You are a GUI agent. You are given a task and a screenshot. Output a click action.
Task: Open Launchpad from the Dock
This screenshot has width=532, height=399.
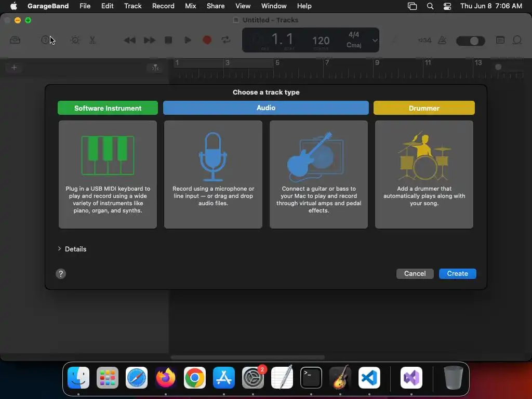point(108,378)
